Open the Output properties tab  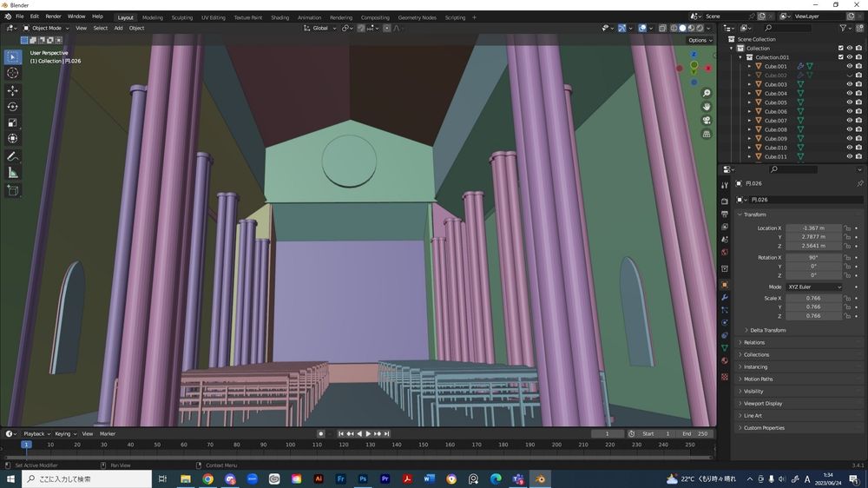725,214
